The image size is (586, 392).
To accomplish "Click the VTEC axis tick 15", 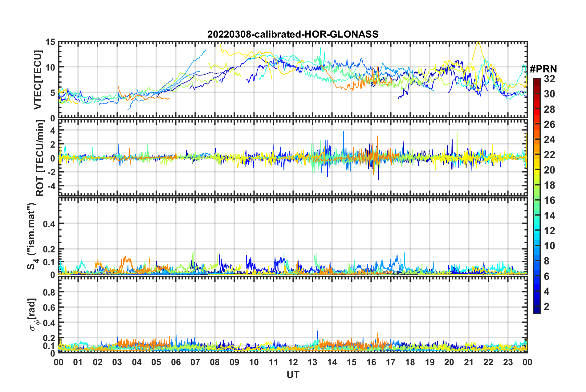I will (51, 42).
